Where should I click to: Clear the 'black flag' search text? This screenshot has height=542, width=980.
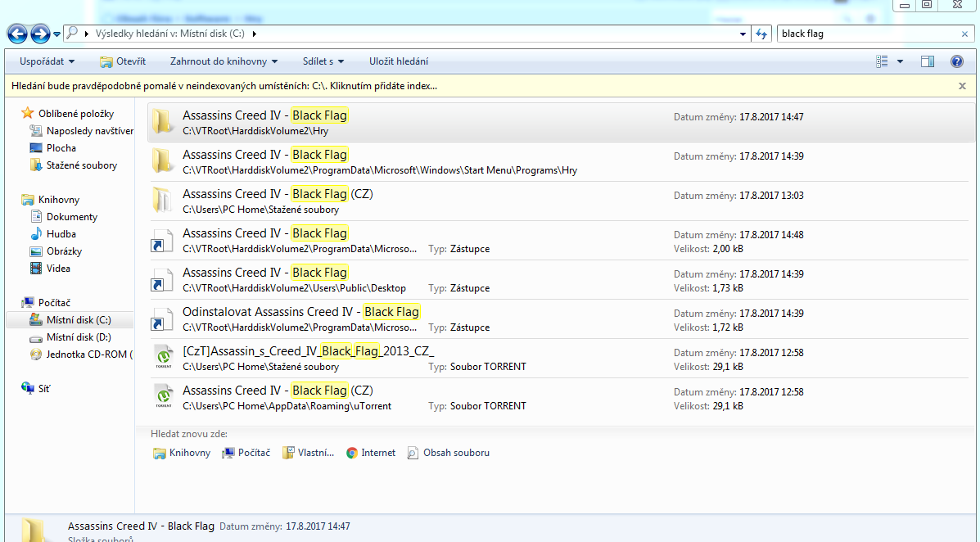(x=964, y=34)
